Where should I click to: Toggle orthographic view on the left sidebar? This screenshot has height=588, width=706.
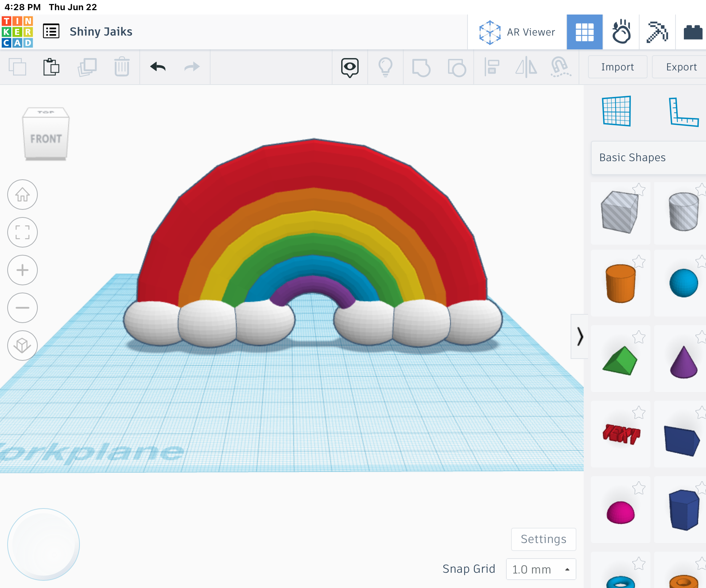click(x=23, y=346)
